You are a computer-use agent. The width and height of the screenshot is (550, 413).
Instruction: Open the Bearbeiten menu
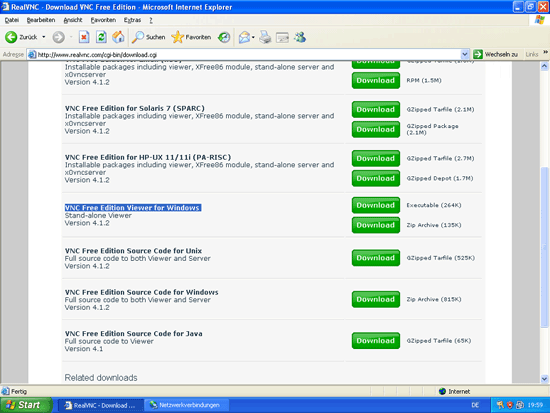tap(41, 20)
